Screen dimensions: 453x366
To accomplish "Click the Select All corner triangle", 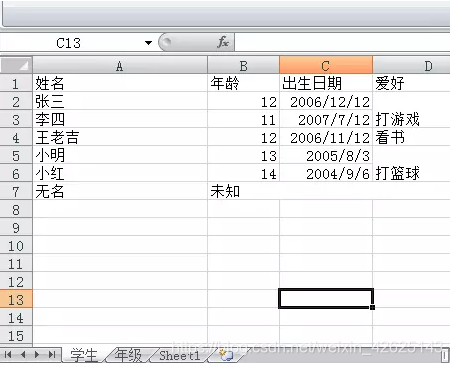I will click(16, 65).
